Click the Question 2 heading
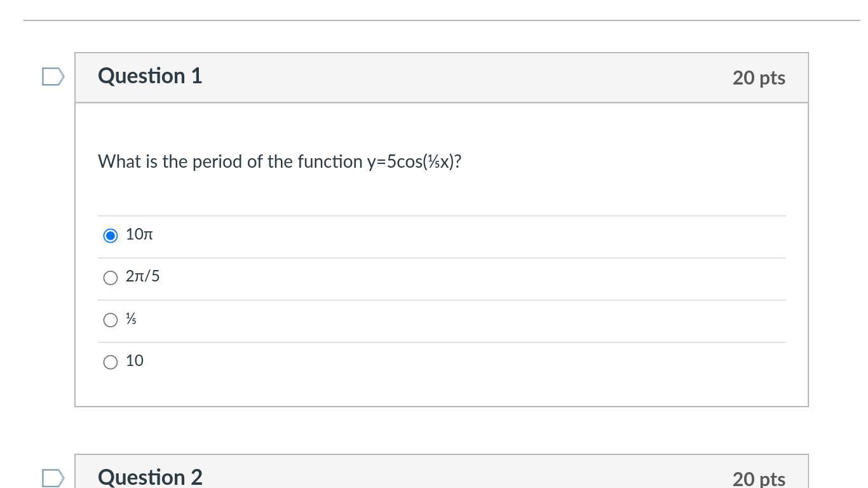Image resolution: width=868 pixels, height=488 pixels. pos(150,477)
